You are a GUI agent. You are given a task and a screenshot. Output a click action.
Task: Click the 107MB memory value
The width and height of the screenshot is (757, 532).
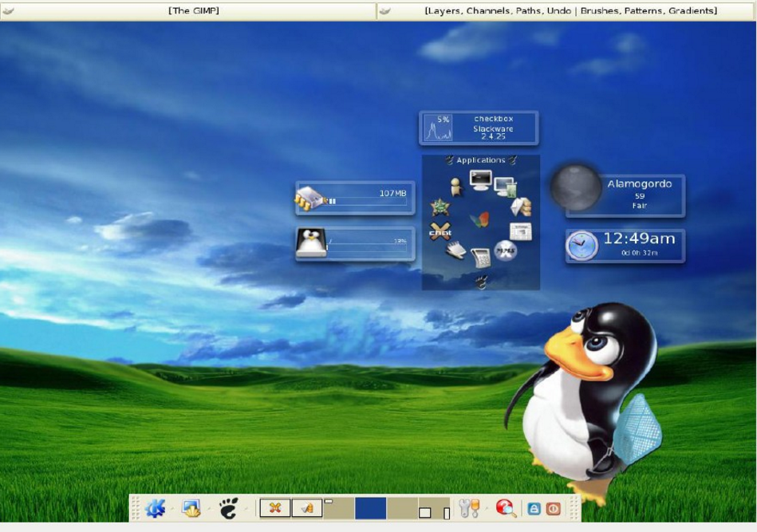point(392,193)
